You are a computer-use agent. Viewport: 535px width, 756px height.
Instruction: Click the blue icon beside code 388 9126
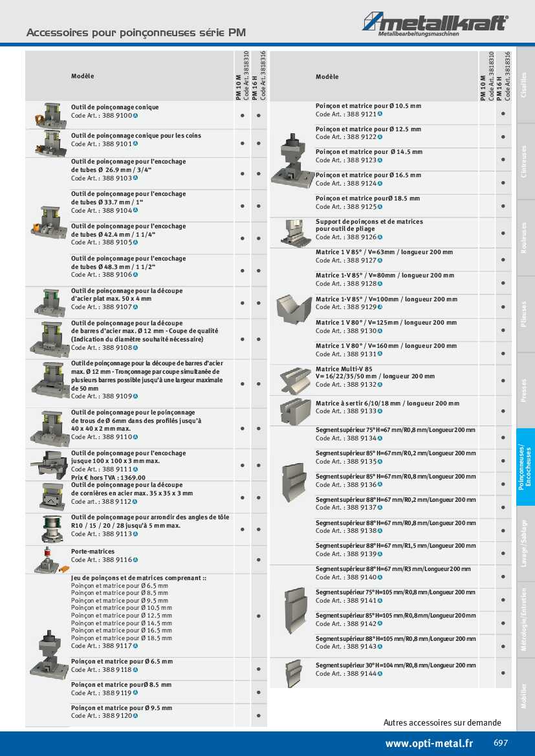[380, 237]
